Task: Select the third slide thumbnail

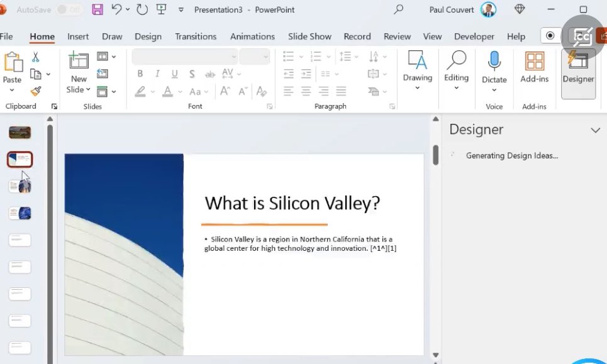Action: pos(19,186)
